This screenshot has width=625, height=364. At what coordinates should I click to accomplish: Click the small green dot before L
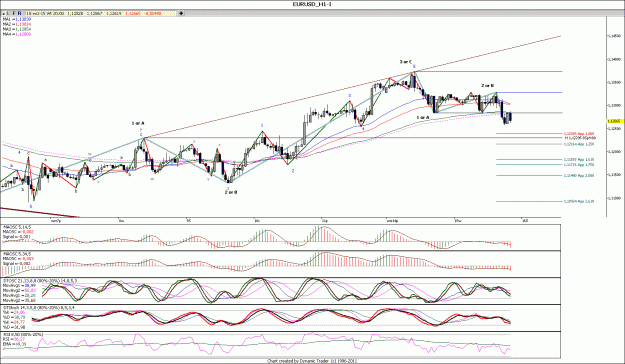tap(4, 14)
